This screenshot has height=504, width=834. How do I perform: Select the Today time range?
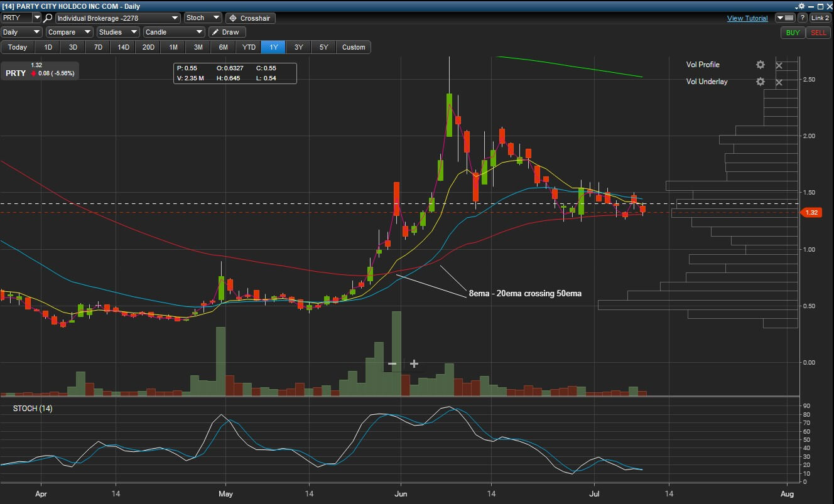(x=18, y=47)
